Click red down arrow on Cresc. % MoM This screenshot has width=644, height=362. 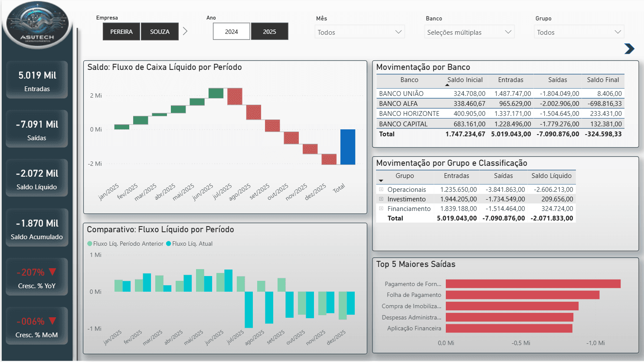point(52,321)
